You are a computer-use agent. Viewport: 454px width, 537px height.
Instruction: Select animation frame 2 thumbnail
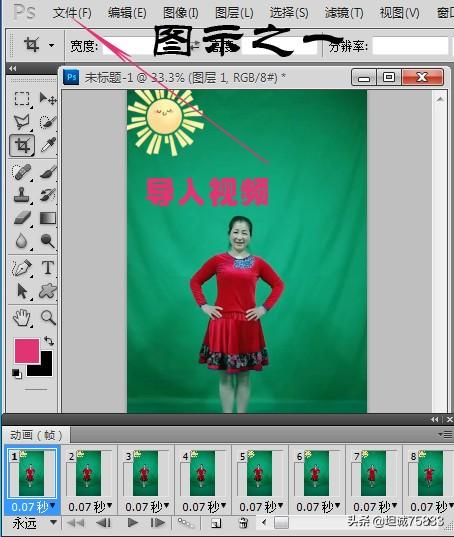pos(88,474)
